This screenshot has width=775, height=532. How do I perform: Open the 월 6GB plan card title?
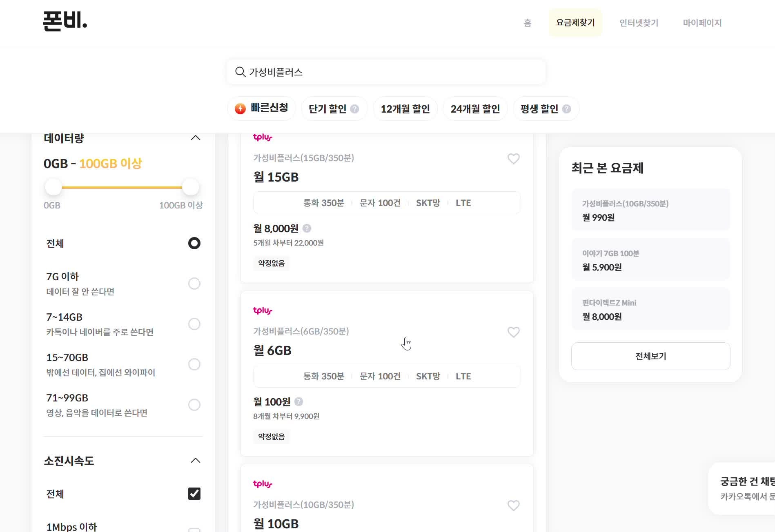(x=272, y=350)
